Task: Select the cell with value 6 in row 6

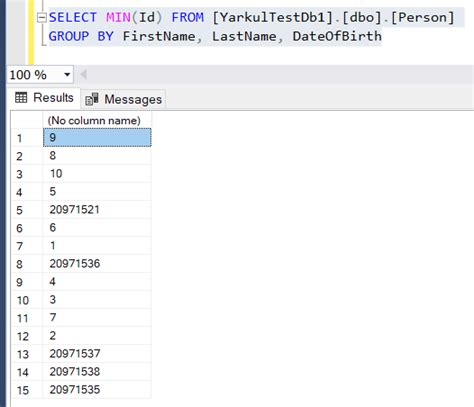Action: (x=97, y=227)
